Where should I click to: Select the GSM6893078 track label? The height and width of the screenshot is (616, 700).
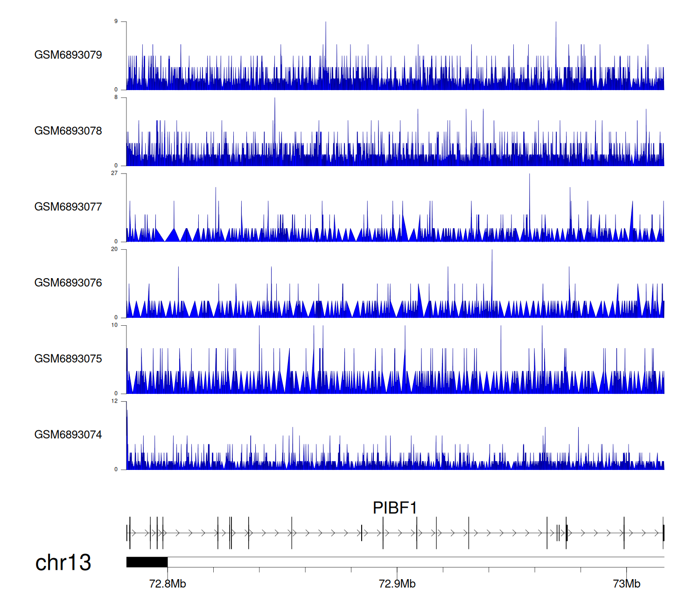[68, 131]
